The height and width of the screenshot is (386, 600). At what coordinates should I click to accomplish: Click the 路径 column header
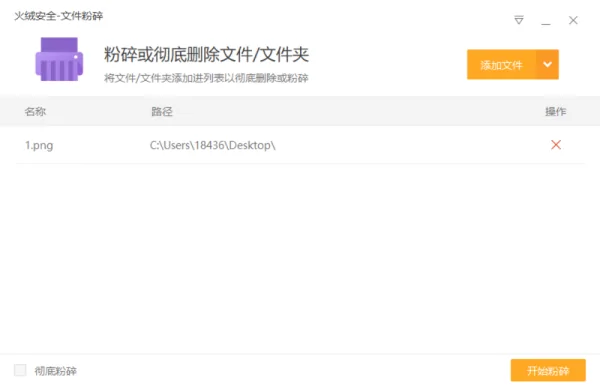(162, 111)
